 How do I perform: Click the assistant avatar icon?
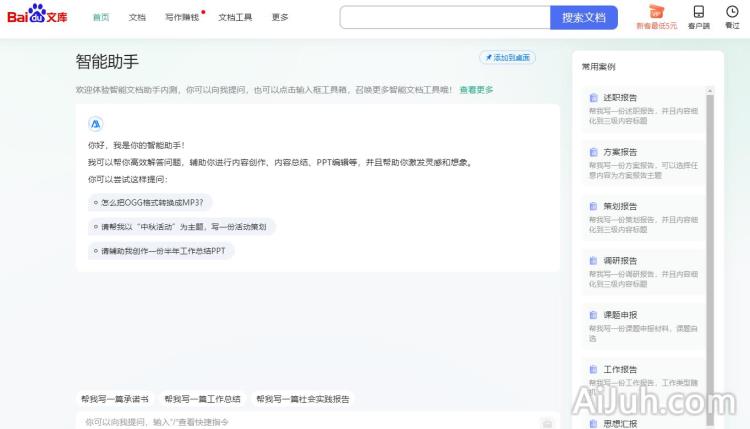tap(96, 124)
